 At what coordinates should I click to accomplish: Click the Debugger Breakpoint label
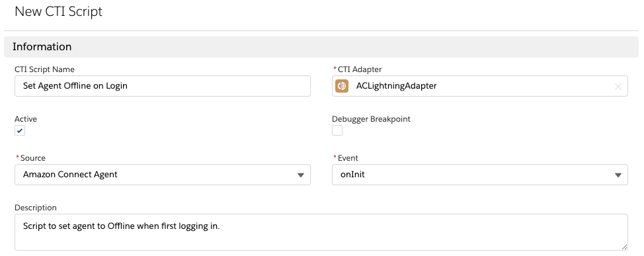372,119
